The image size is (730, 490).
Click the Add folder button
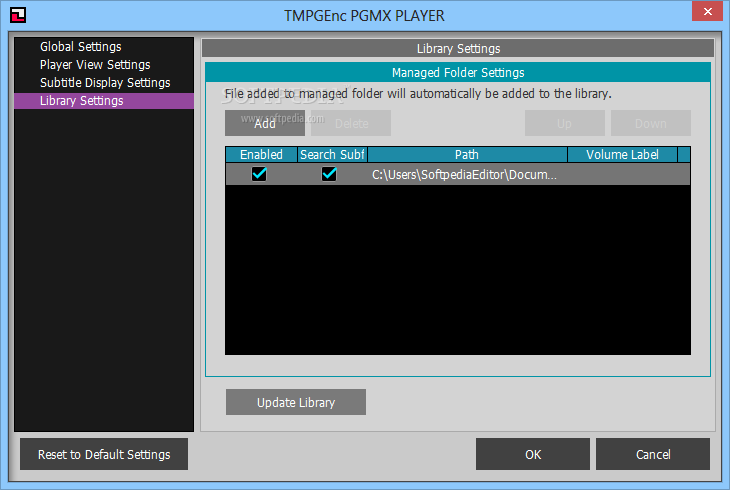click(x=265, y=123)
